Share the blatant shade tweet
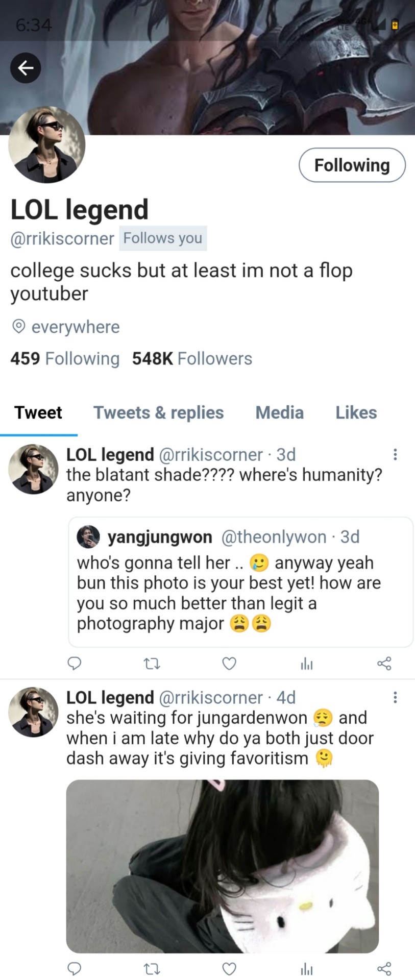The height and width of the screenshot is (980, 415). pyautogui.click(x=384, y=663)
